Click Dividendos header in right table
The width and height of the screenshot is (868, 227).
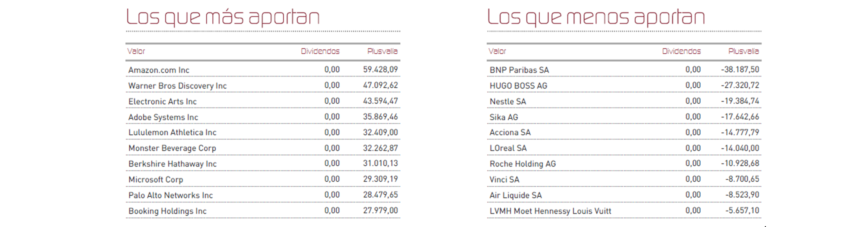(x=681, y=51)
